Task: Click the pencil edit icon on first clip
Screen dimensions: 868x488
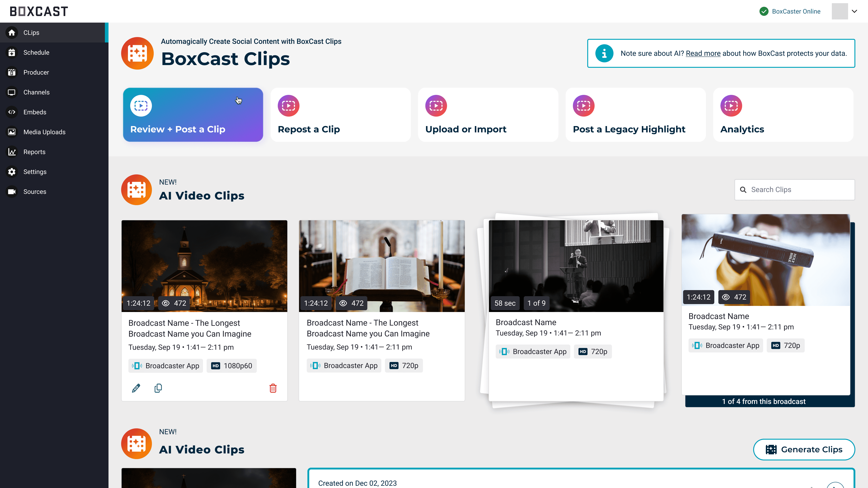Action: (136, 388)
